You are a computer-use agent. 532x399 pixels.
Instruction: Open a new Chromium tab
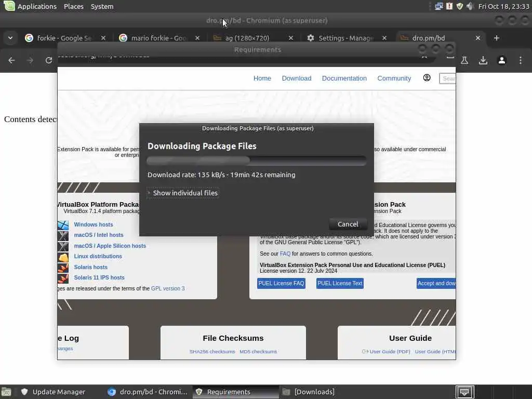click(497, 38)
